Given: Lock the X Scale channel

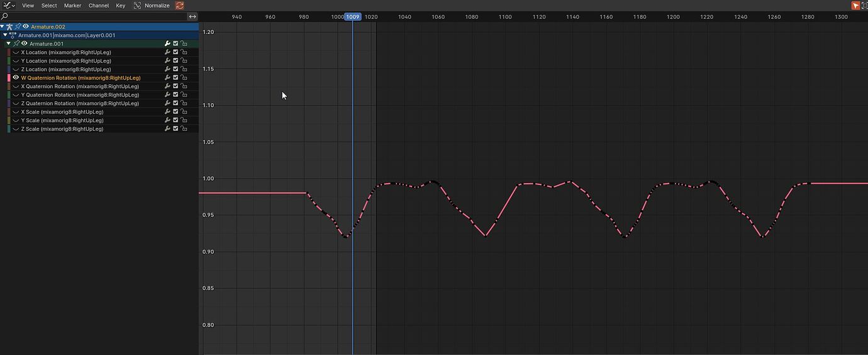Looking at the screenshot, I should [x=184, y=112].
